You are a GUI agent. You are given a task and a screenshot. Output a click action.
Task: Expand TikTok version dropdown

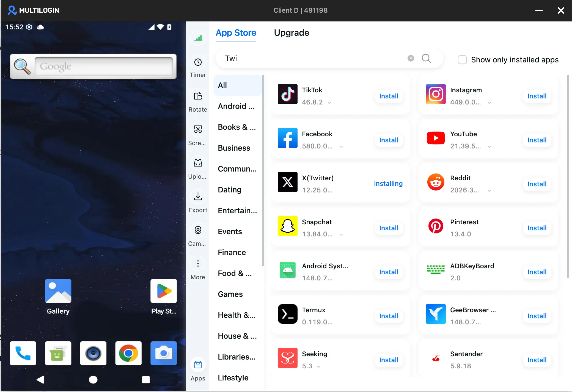point(329,103)
